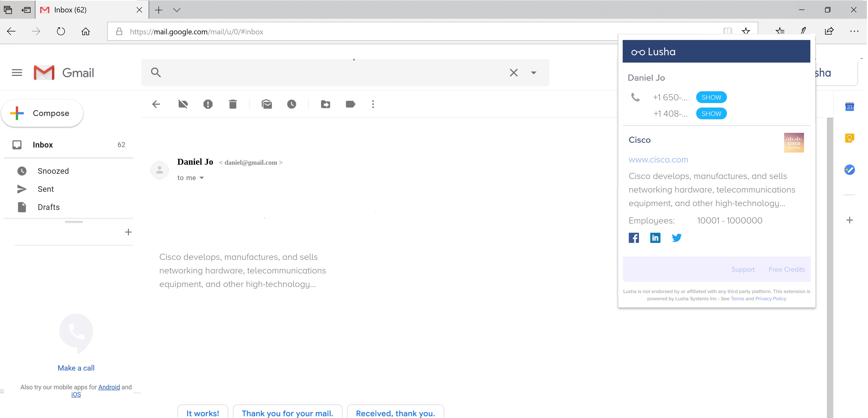
Task: Click Daniel Jo's sender avatar
Action: (160, 170)
